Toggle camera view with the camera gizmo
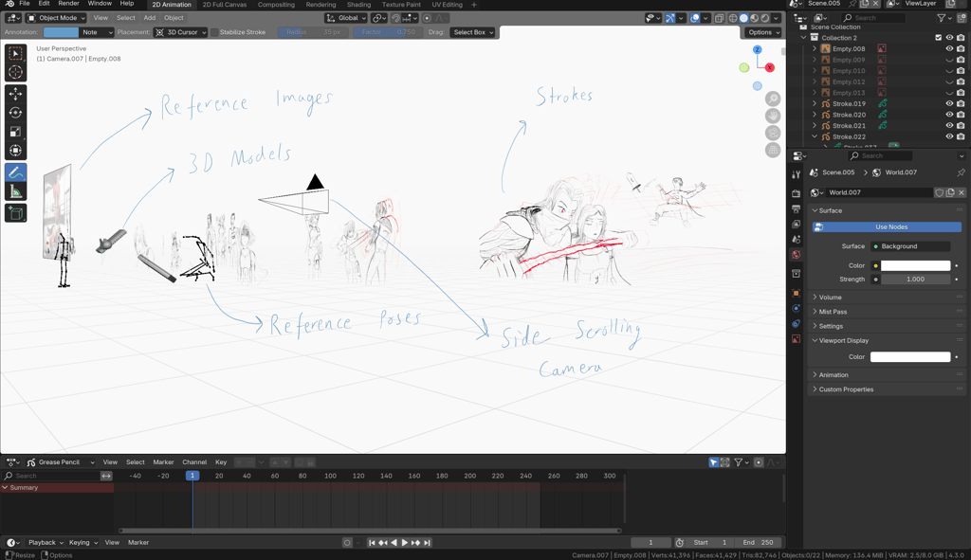The width and height of the screenshot is (971, 560). [773, 133]
